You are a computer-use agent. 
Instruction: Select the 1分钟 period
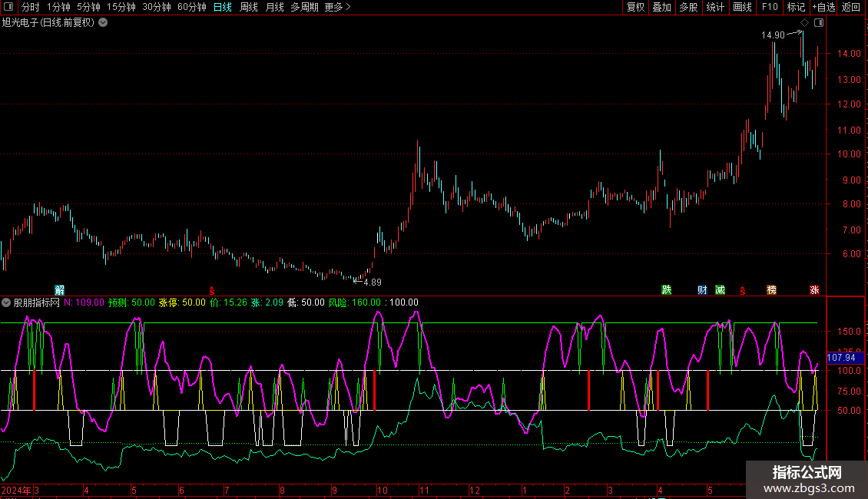tap(58, 7)
